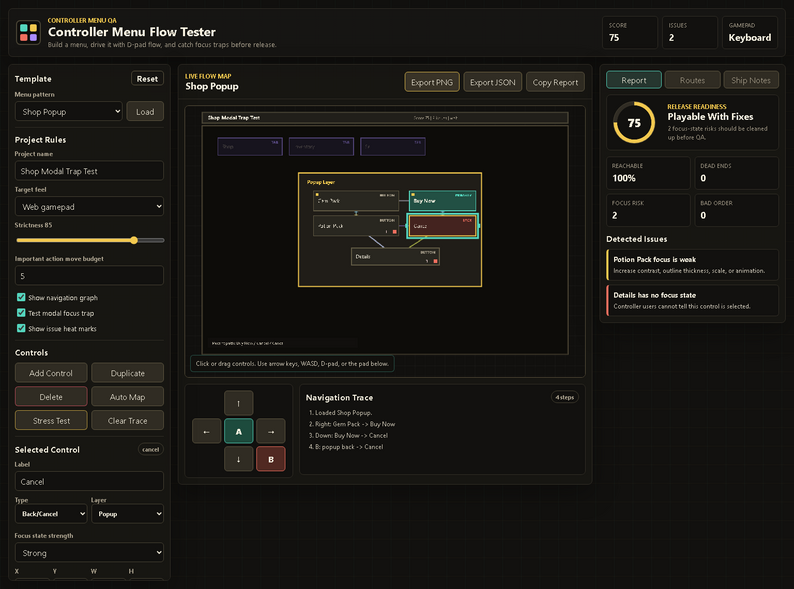The width and height of the screenshot is (794, 589).
Task: Switch to the Routes tab
Action: coord(692,80)
